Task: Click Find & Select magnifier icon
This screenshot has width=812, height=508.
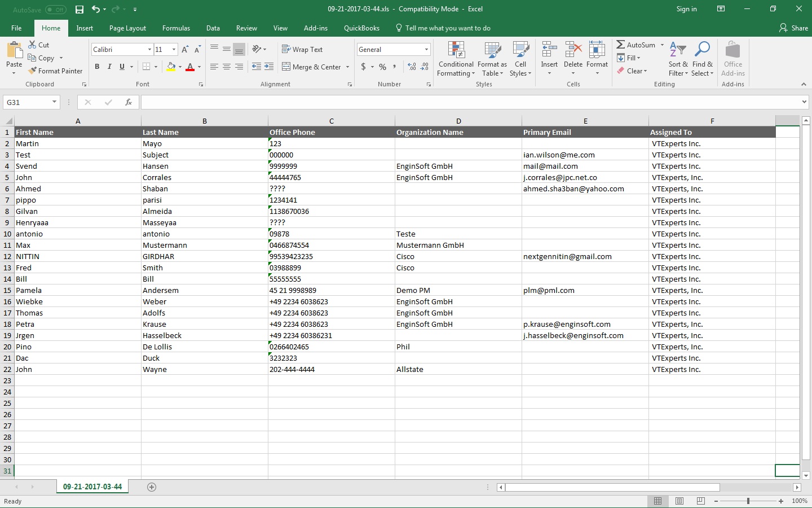Action: tap(702, 50)
